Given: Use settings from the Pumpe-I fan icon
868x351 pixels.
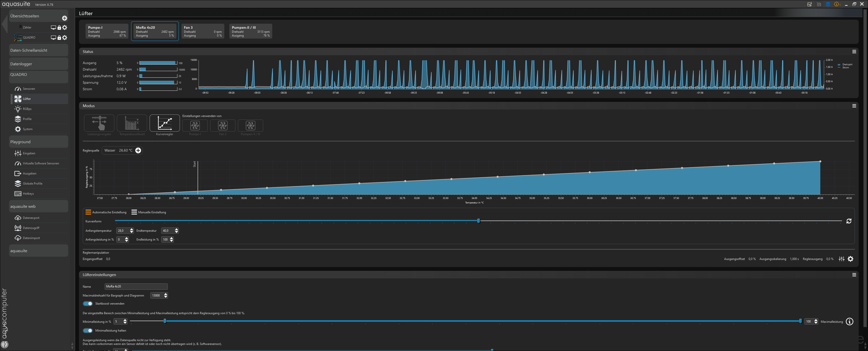Looking at the screenshot, I should [x=195, y=126].
